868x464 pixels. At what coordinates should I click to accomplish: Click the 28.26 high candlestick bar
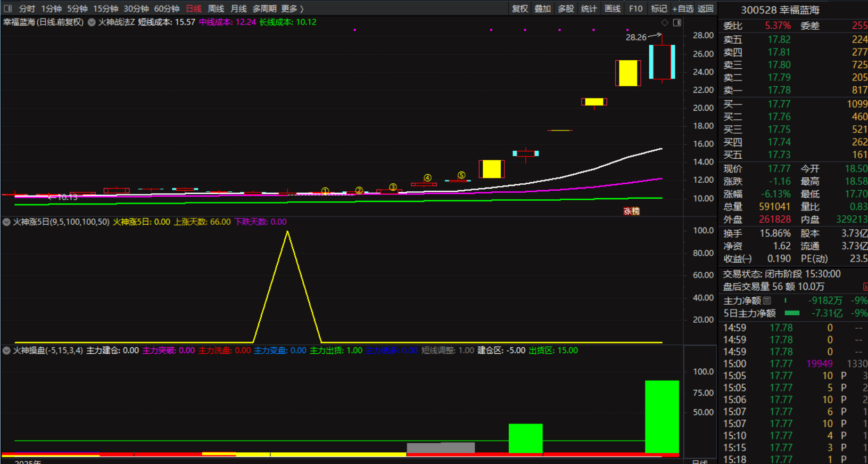click(662, 62)
